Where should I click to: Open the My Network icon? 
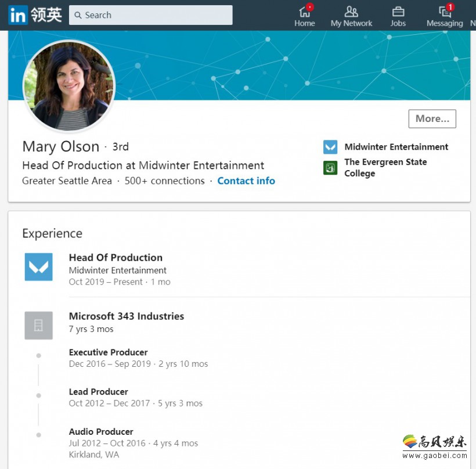[x=351, y=12]
